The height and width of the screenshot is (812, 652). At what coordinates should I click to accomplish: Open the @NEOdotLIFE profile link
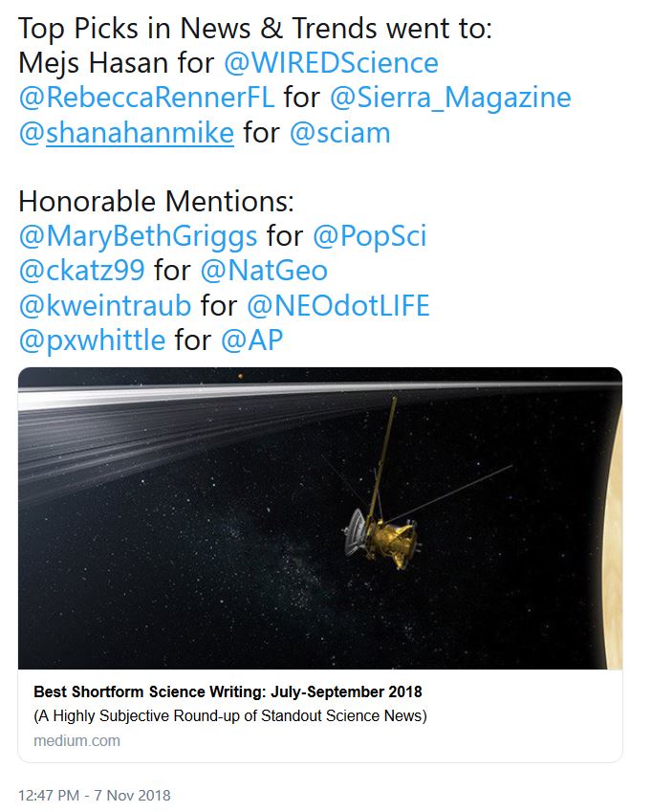pos(338,305)
